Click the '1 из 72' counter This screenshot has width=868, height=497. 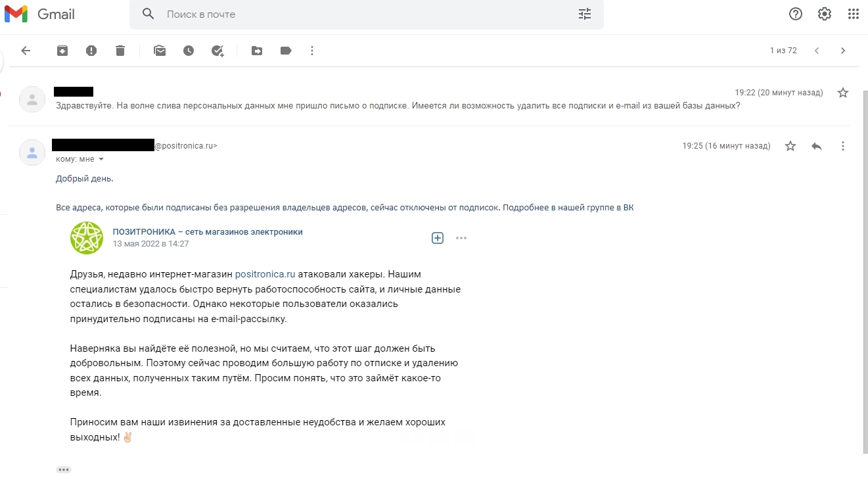783,51
